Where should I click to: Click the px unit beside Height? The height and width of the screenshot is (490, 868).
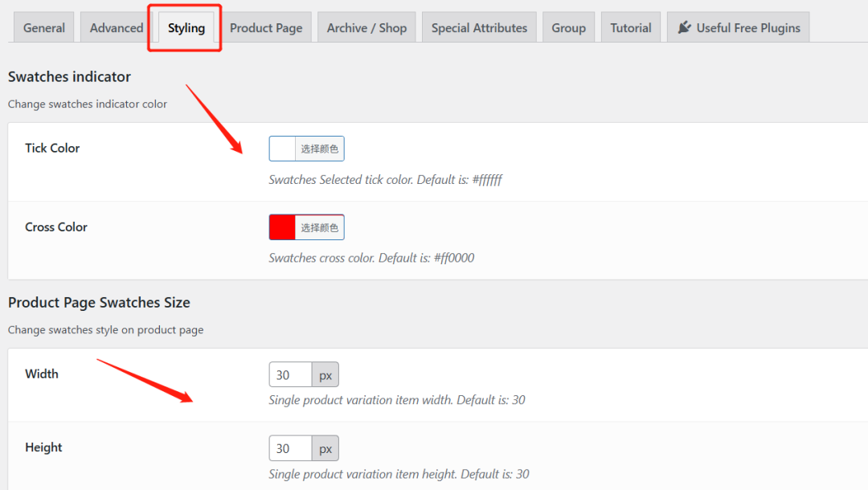[325, 448]
